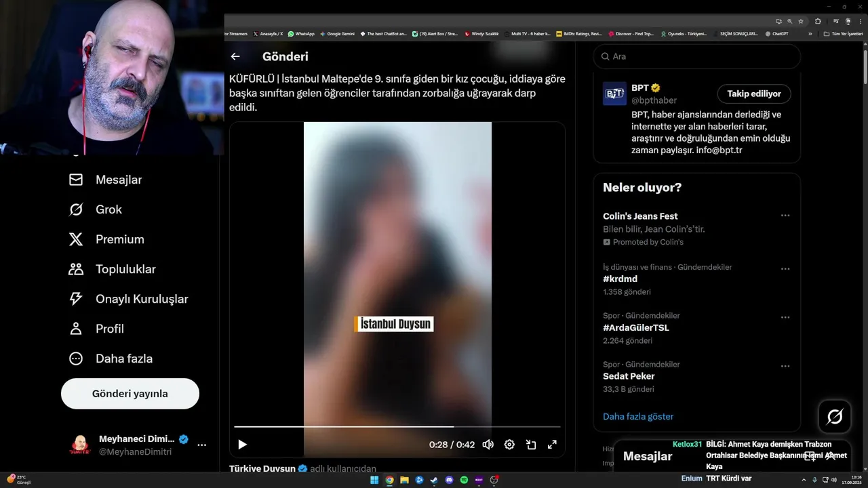Open Discord from the taskbar

[449, 480]
